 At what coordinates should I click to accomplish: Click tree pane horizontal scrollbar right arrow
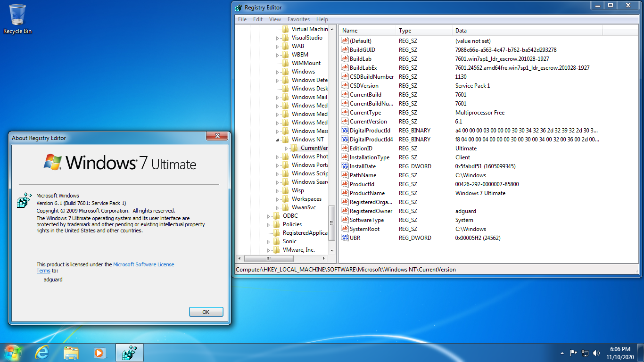coord(323,258)
